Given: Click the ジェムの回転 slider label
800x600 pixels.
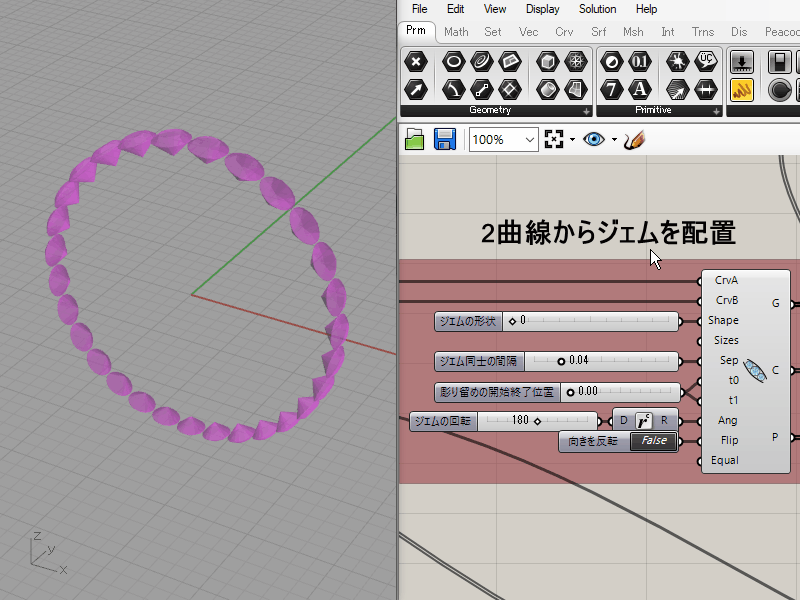Looking at the screenshot, I should [x=442, y=421].
